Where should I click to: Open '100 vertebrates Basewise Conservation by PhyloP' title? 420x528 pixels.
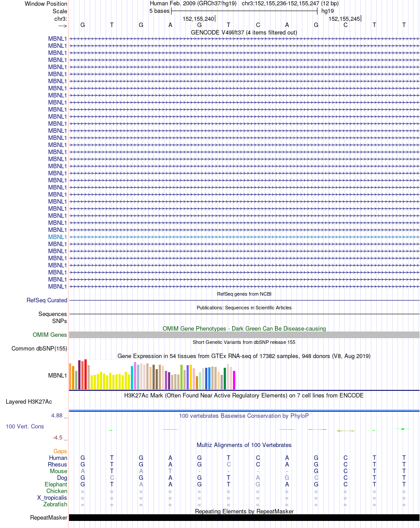pyautogui.click(x=244, y=416)
